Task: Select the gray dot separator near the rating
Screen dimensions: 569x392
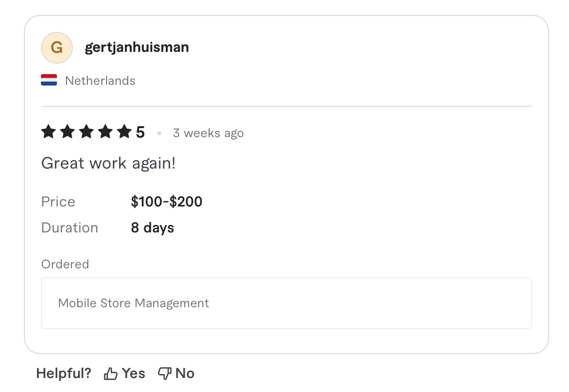Action: [160, 133]
